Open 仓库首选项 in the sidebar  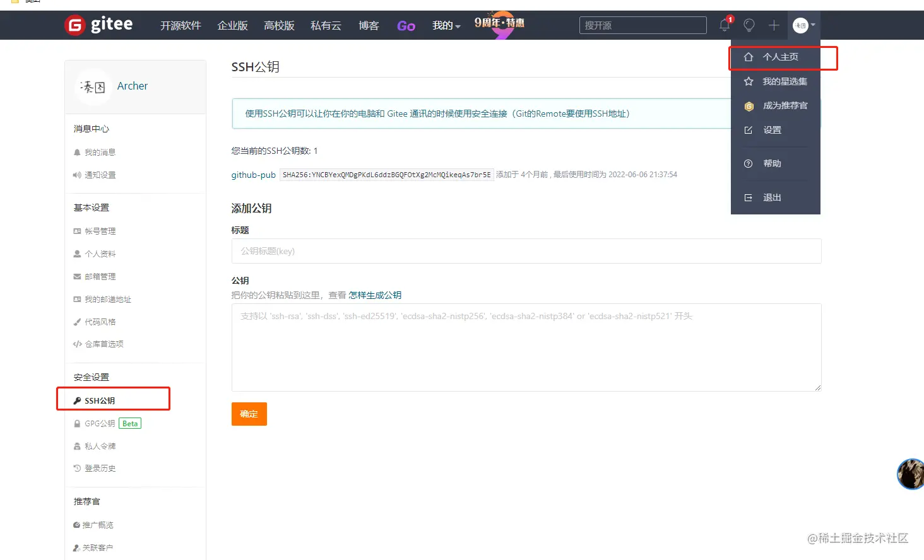(104, 344)
